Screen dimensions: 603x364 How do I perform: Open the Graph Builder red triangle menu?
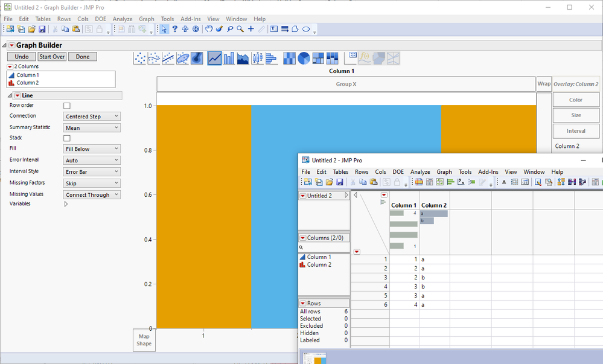(11, 45)
